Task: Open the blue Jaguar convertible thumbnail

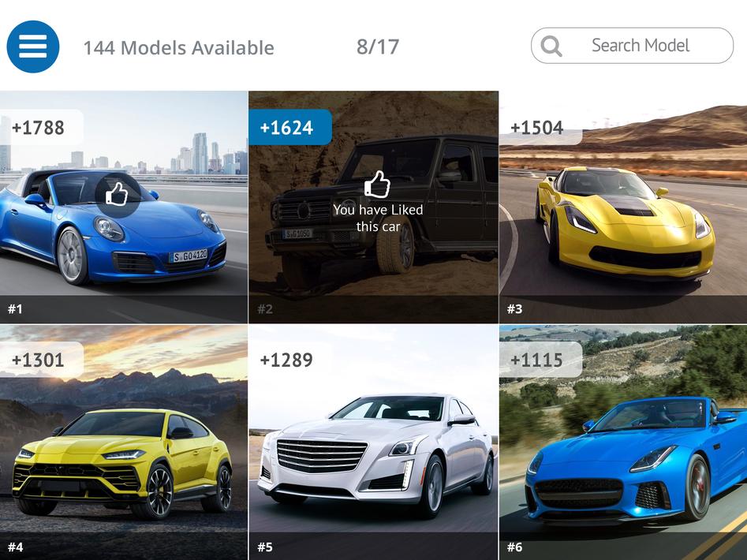Action: click(x=623, y=442)
